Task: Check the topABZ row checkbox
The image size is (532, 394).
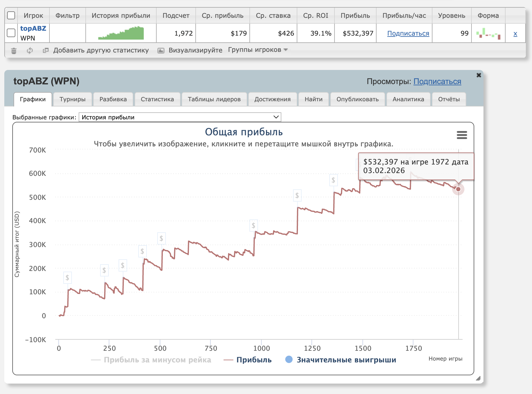Action: [x=11, y=33]
